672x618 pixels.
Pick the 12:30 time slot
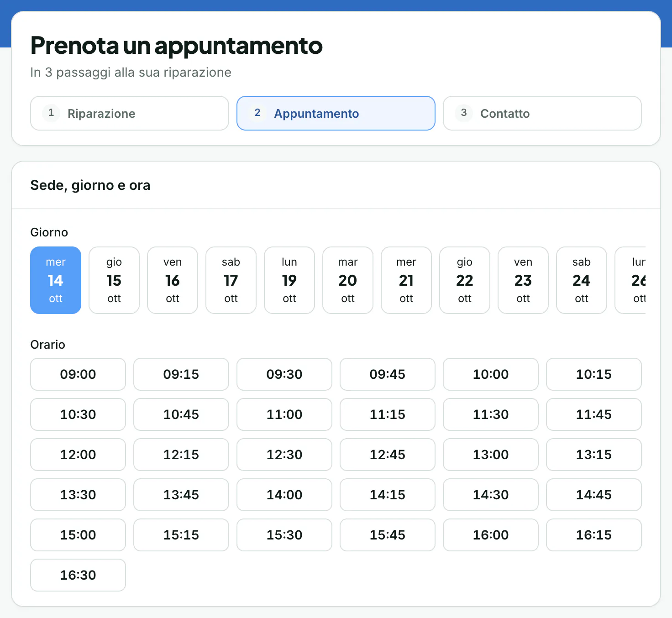pos(284,455)
